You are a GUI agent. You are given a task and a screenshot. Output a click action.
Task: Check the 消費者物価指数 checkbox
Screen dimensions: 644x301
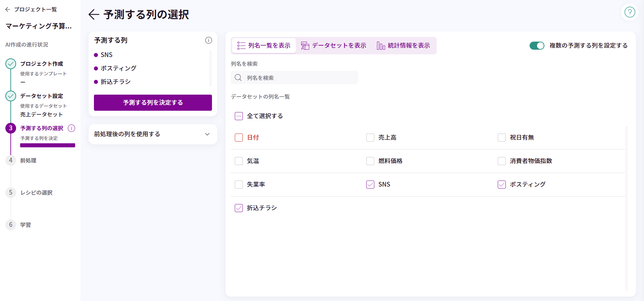click(x=502, y=161)
